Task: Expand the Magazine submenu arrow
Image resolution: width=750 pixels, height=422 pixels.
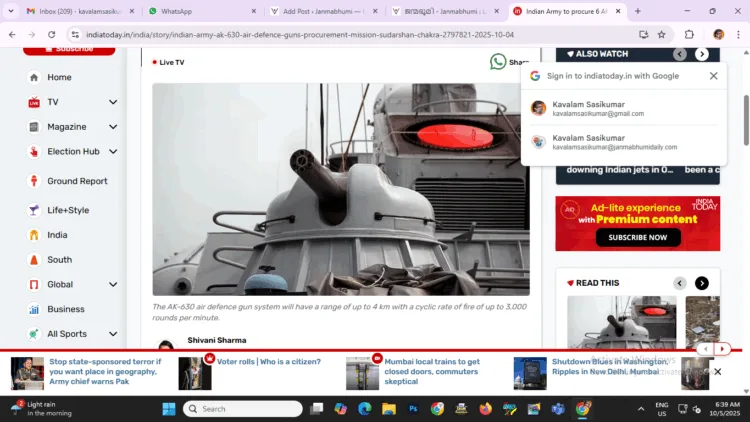Action: point(113,127)
